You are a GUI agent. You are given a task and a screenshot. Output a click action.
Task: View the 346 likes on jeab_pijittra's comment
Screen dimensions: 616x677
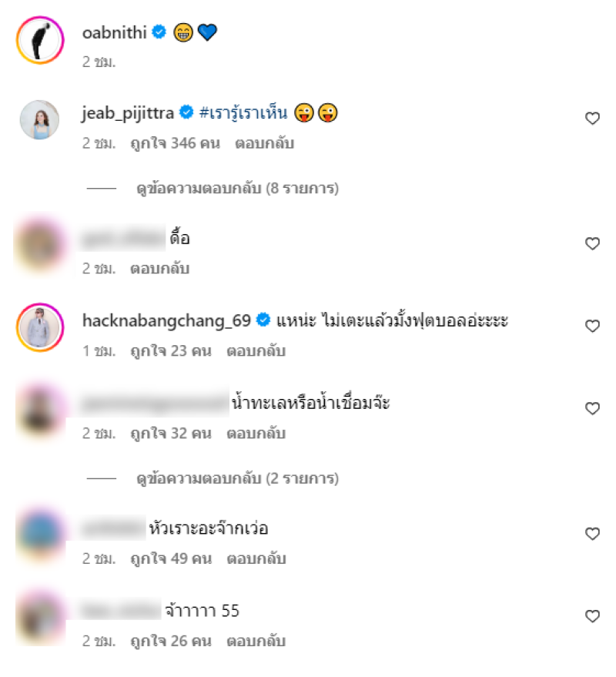176,143
